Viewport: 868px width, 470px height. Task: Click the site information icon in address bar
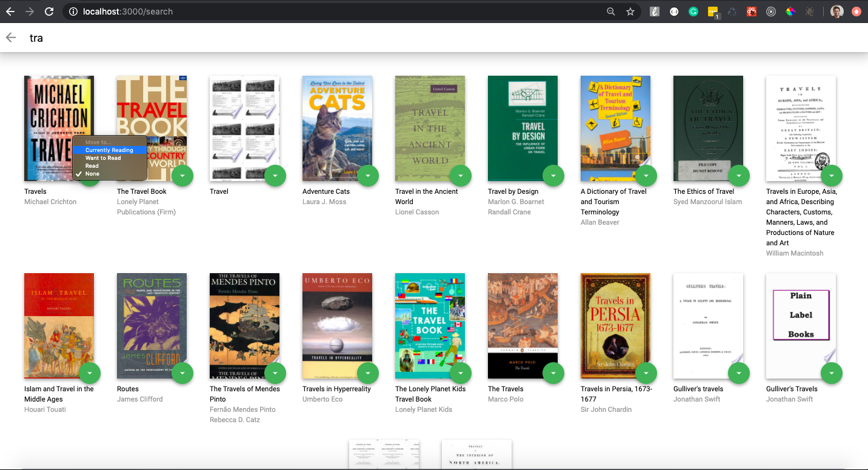73,12
